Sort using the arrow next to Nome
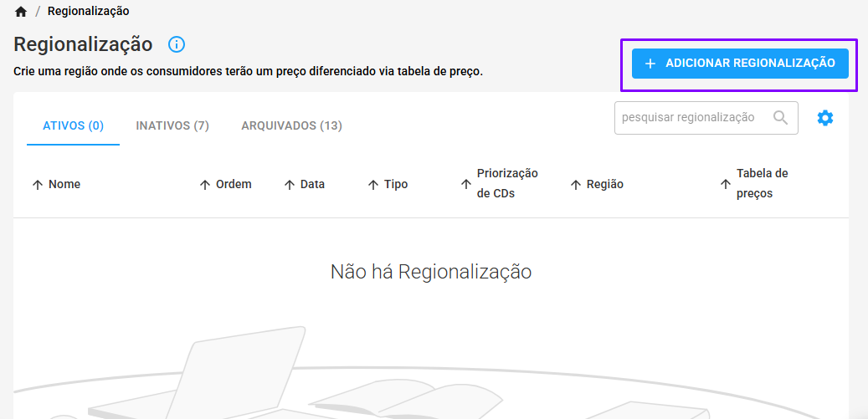The width and height of the screenshot is (868, 419). point(37,185)
